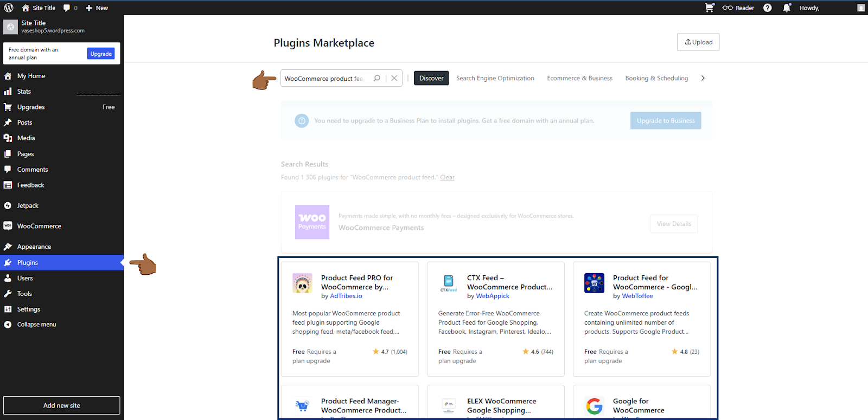
Task: Open the Reader glasses icon
Action: coord(727,8)
